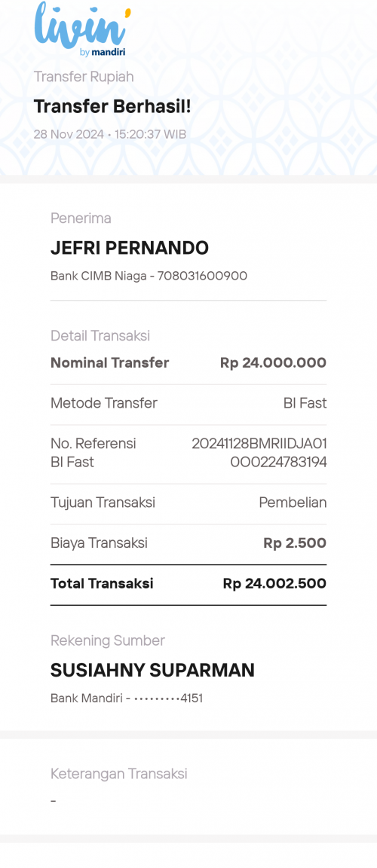Viewport: 377px width, 868px height.
Task: Click the Rp 2.500 transaction fee
Action: (295, 543)
